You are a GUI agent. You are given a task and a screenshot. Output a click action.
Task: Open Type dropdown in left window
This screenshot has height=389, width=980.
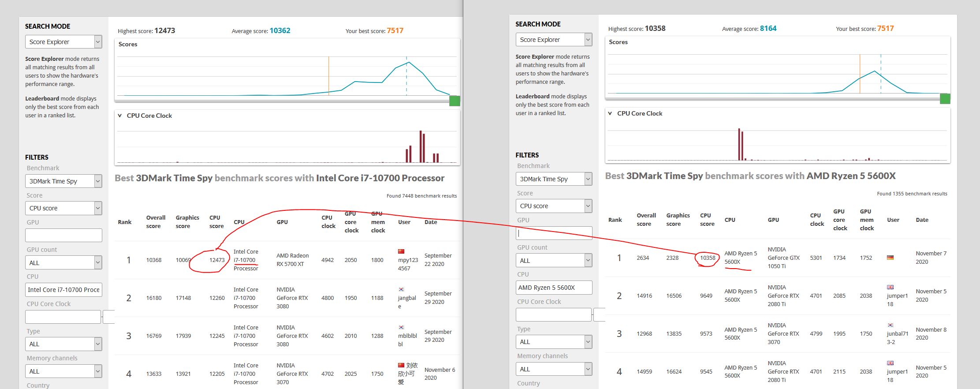(63, 344)
